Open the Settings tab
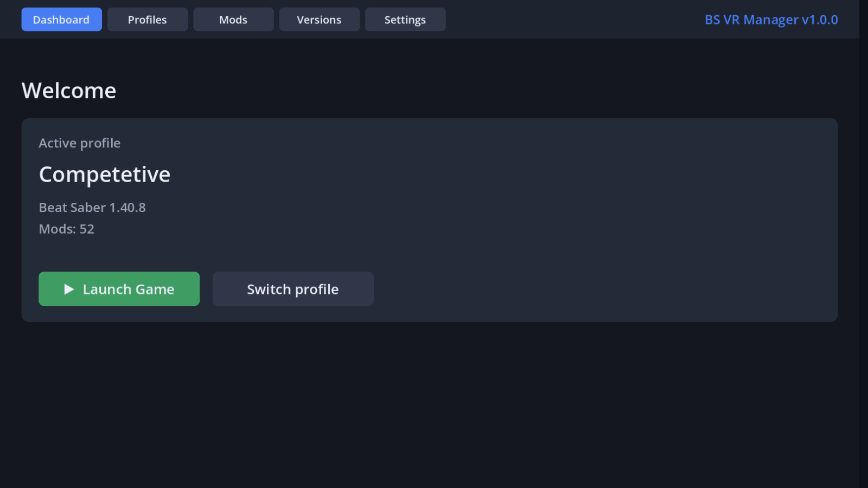Viewport: 868px width, 488px height. (x=405, y=20)
